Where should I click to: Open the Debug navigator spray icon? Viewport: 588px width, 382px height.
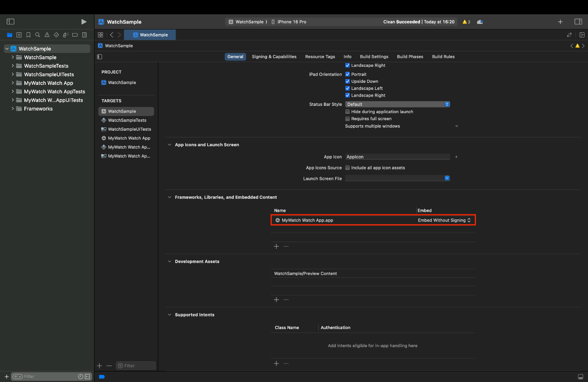click(x=66, y=35)
